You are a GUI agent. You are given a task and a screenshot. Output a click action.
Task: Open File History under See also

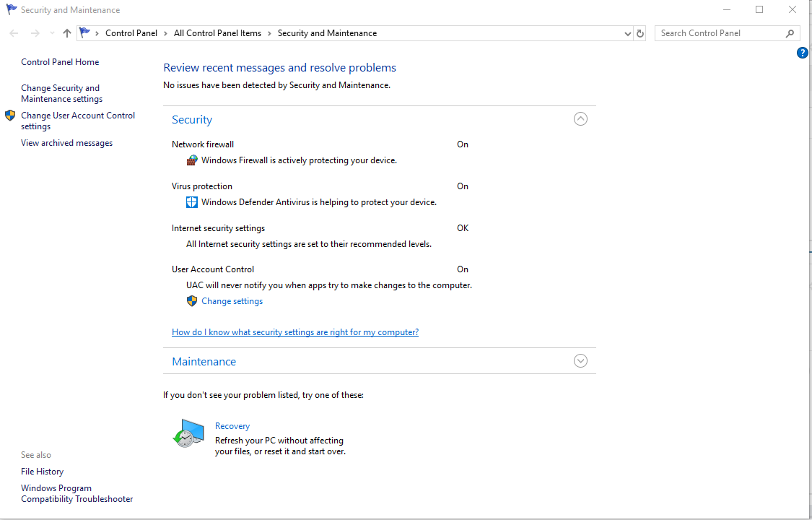43,472
